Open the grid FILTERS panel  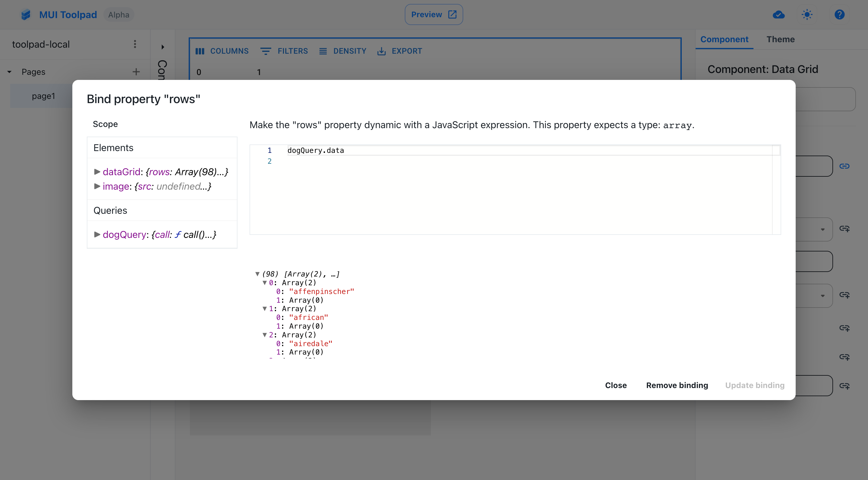click(x=285, y=51)
